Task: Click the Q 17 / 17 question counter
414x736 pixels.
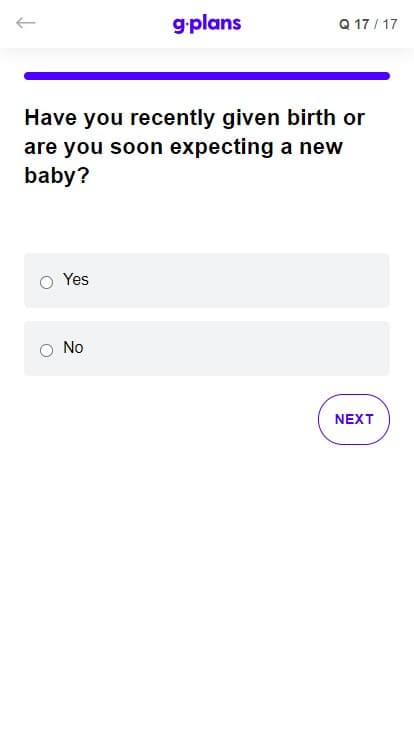Action: [x=368, y=24]
